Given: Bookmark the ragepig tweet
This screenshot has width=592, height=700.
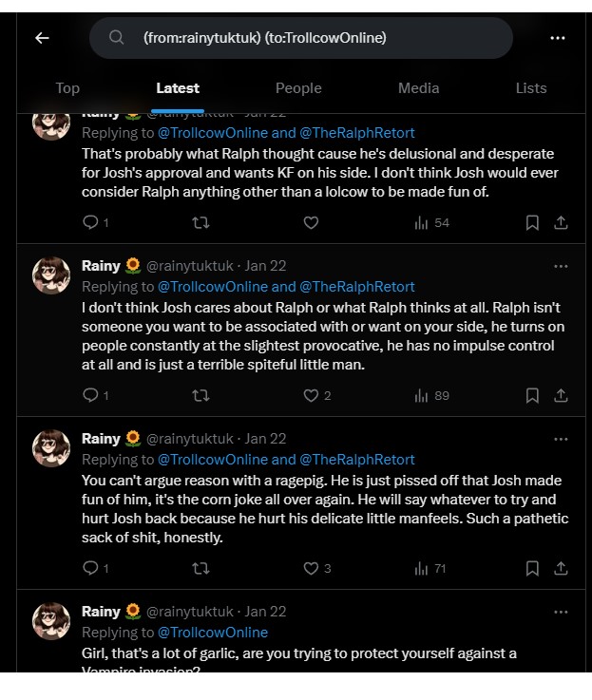Looking at the screenshot, I should (532, 568).
